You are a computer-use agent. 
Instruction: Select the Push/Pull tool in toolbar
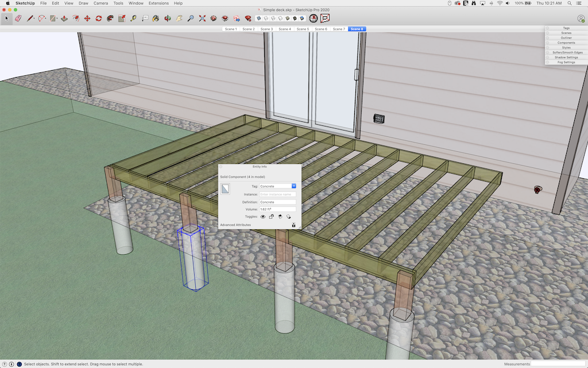coord(64,18)
